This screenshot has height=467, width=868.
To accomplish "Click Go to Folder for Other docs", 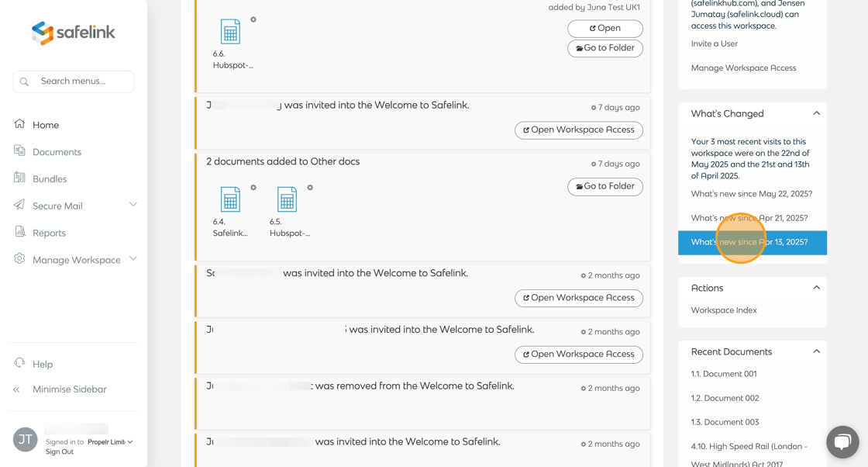I will click(604, 186).
